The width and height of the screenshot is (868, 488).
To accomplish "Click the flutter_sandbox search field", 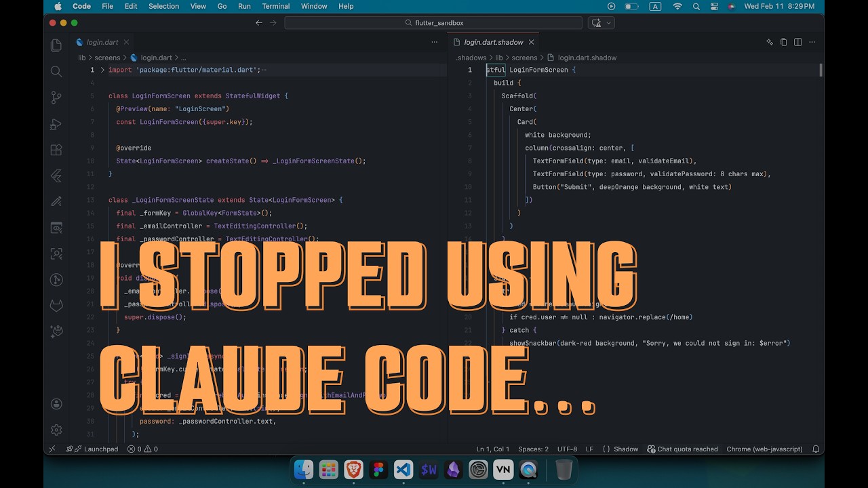I will [x=433, y=22].
